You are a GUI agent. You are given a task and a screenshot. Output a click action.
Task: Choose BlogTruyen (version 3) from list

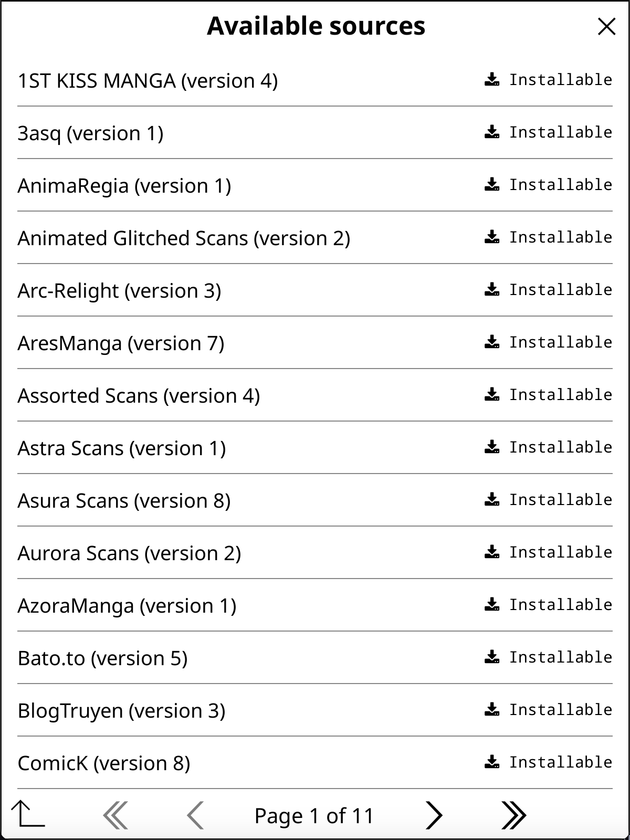click(121, 711)
